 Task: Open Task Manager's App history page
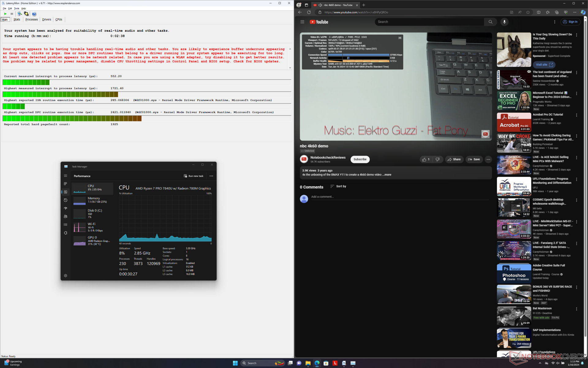(66, 200)
